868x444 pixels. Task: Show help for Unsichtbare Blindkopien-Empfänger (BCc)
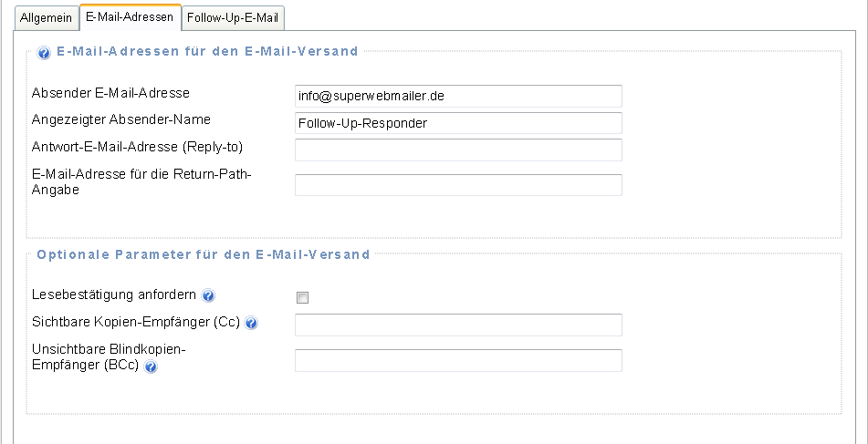[151, 367]
